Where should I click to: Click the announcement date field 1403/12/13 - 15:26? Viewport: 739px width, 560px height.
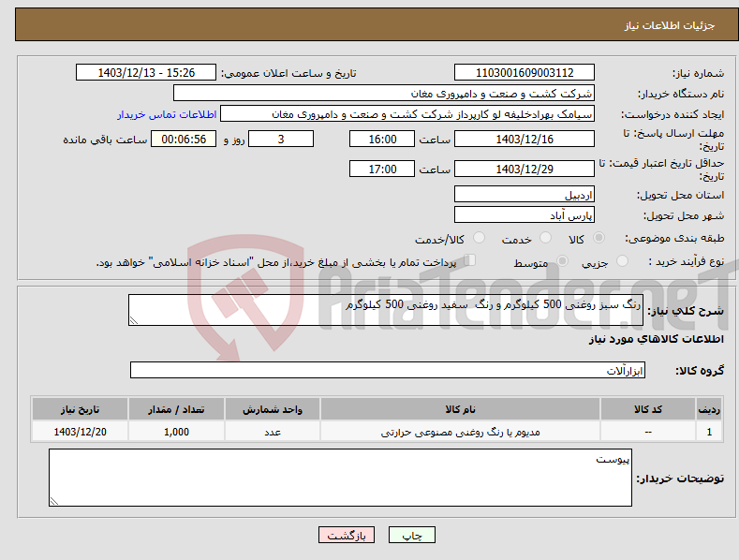[x=146, y=73]
